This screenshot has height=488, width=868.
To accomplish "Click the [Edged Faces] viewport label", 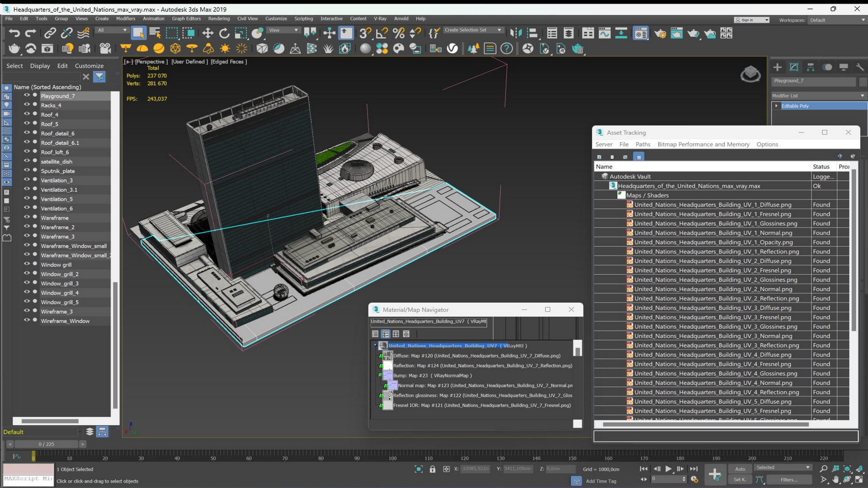I will pos(229,62).
